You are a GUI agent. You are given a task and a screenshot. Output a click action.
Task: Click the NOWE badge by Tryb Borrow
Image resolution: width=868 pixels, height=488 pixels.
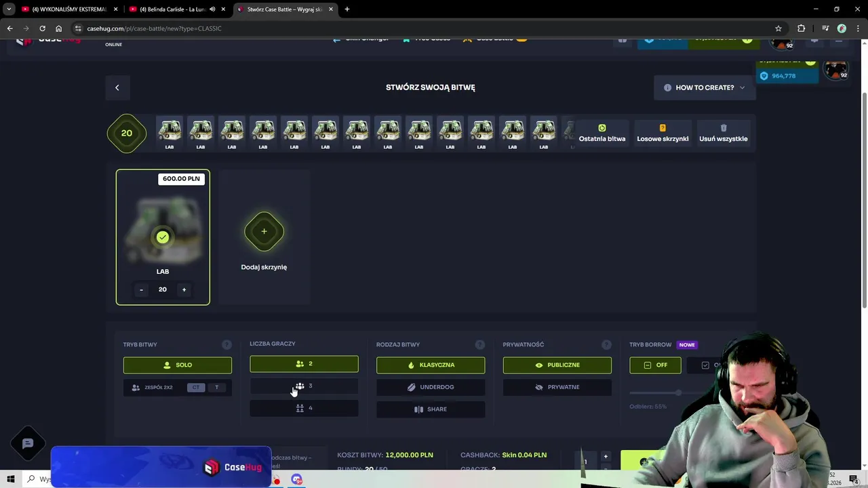click(x=687, y=344)
